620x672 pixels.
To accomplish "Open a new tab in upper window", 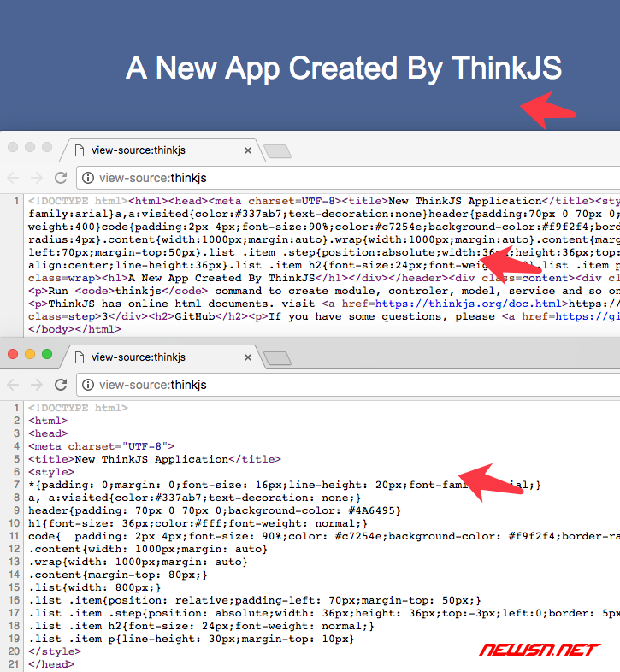I will 277,151.
